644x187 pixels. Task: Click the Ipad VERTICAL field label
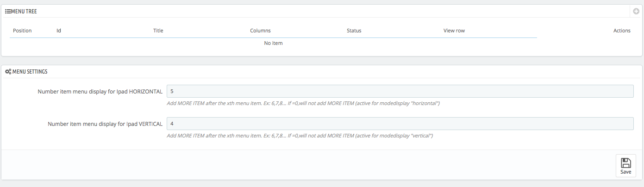point(105,124)
